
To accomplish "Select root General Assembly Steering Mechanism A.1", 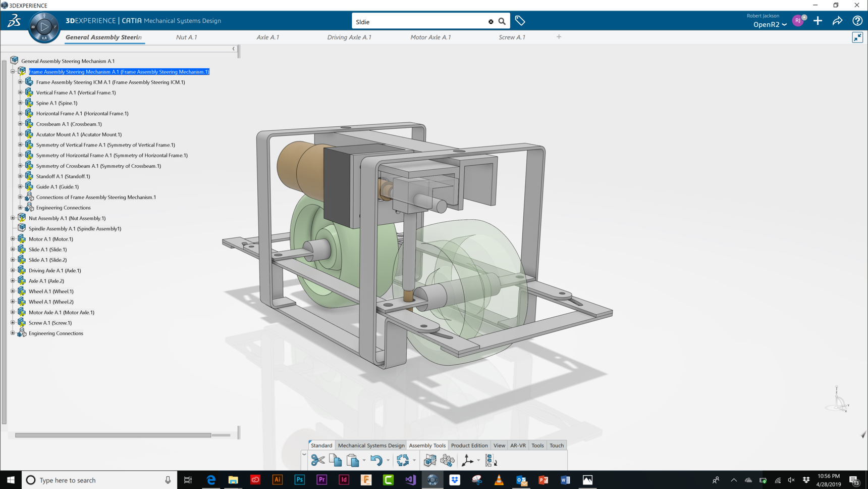I will [68, 61].
